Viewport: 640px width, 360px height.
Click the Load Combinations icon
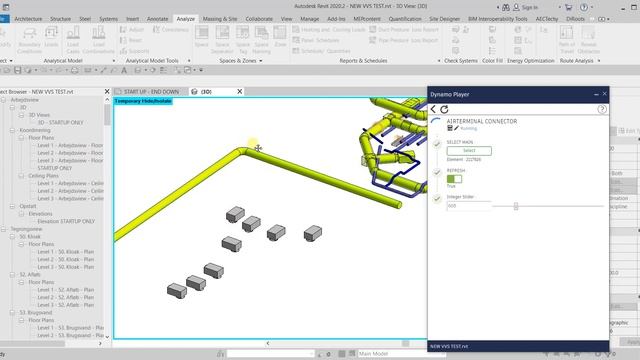98,33
